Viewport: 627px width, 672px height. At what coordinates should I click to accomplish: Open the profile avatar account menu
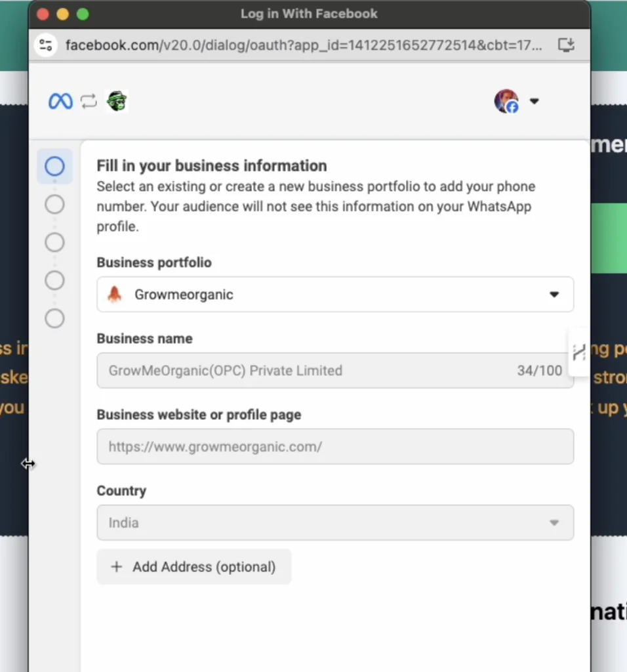[507, 102]
